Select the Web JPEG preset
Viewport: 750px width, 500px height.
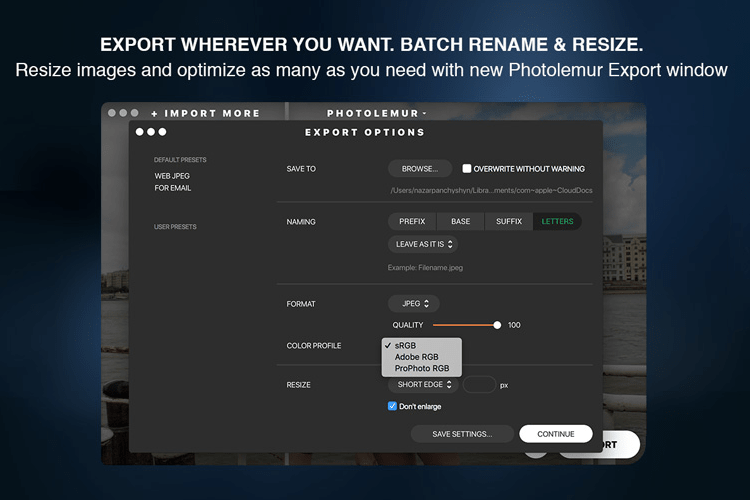pyautogui.click(x=172, y=176)
